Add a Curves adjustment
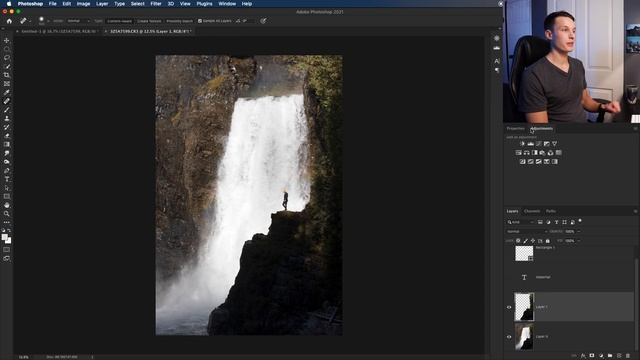Screen dimensions: 640x360 pos(538,144)
